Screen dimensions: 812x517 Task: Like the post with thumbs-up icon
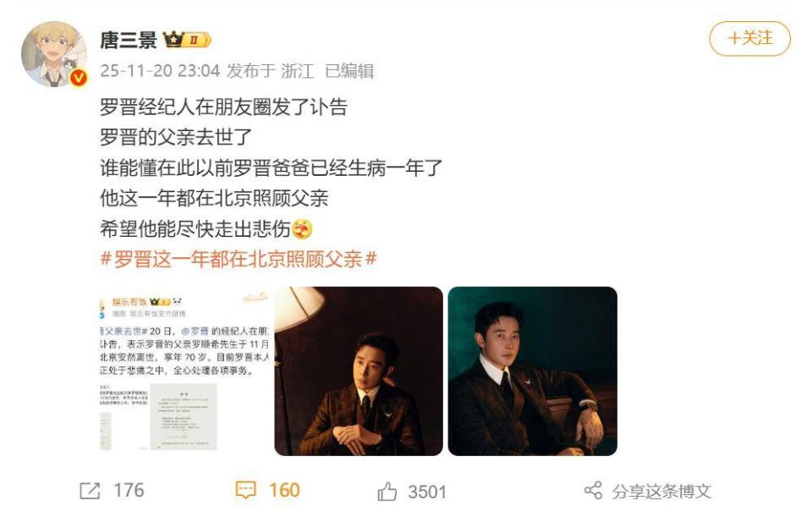click(x=387, y=491)
